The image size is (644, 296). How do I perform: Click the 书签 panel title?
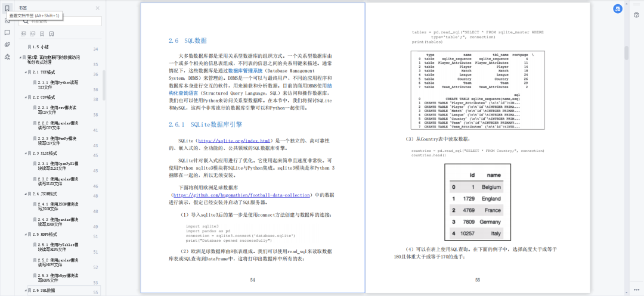point(23,8)
